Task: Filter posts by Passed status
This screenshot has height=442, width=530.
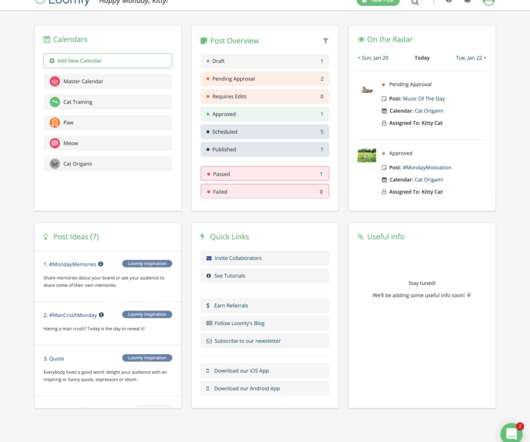Action: [x=265, y=174]
